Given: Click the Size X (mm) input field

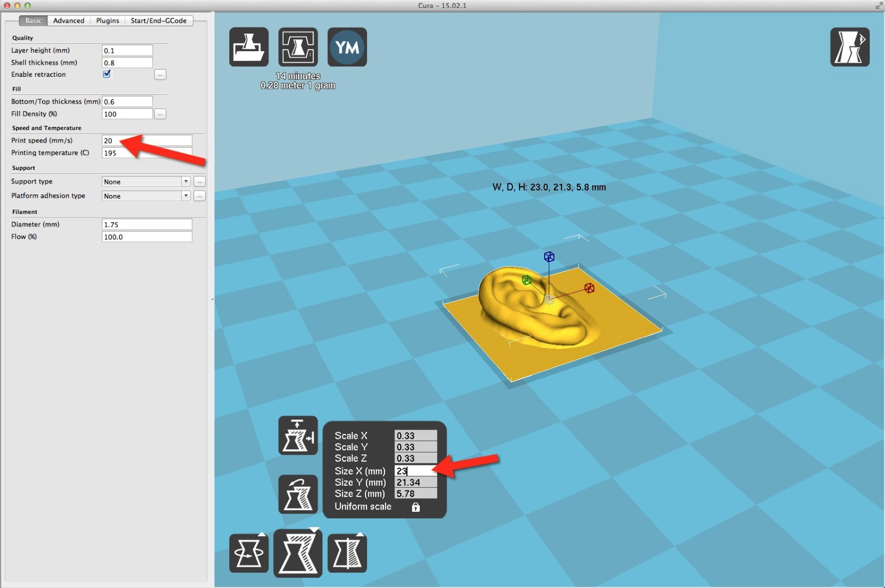Looking at the screenshot, I should tap(416, 471).
